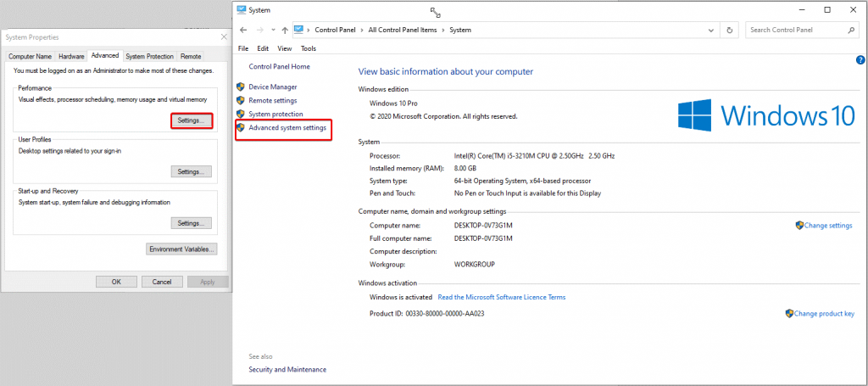Open the Edit menu

263,48
